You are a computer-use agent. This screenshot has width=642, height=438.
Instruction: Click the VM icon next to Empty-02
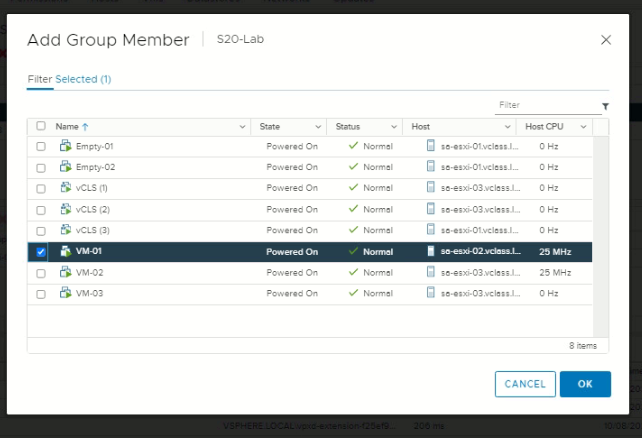pos(66,167)
